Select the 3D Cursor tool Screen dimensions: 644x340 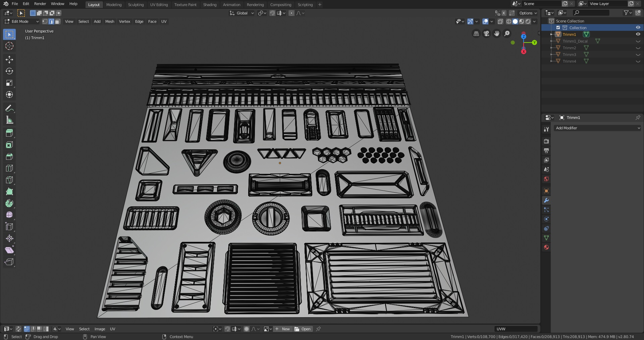point(9,46)
